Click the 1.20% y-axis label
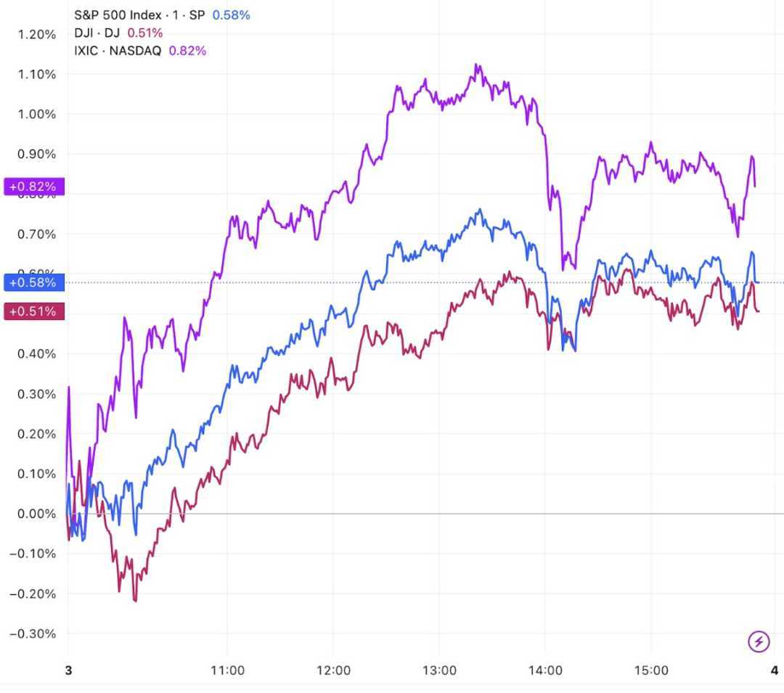 click(x=33, y=34)
